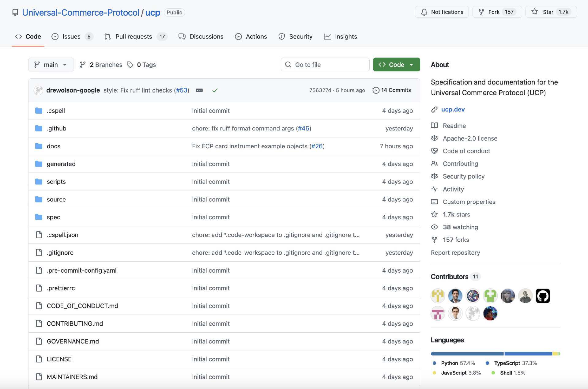588x389 pixels.
Task: Click the Star button icon
Action: 534,12
